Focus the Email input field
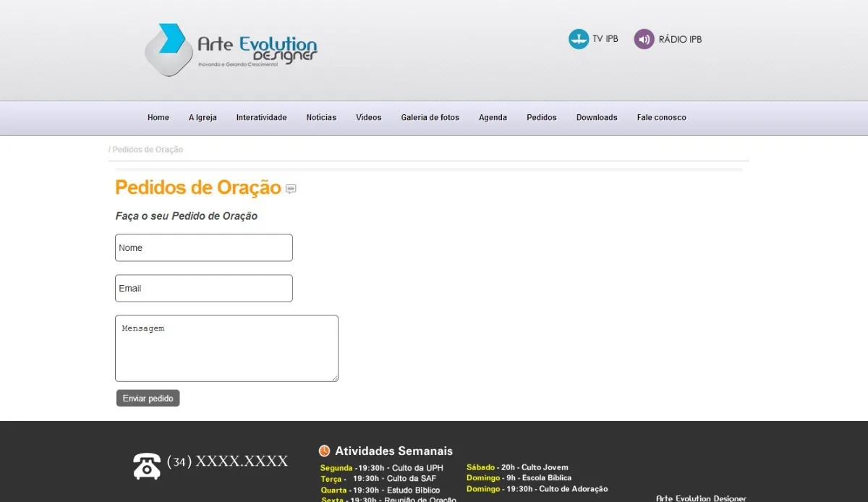The width and height of the screenshot is (868, 502). (x=204, y=288)
